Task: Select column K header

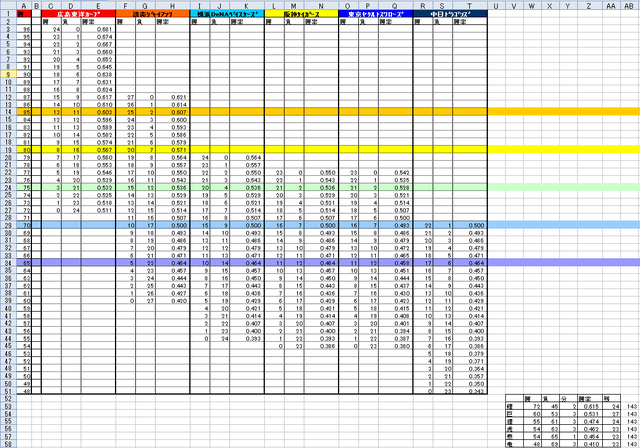Action: click(247, 6)
